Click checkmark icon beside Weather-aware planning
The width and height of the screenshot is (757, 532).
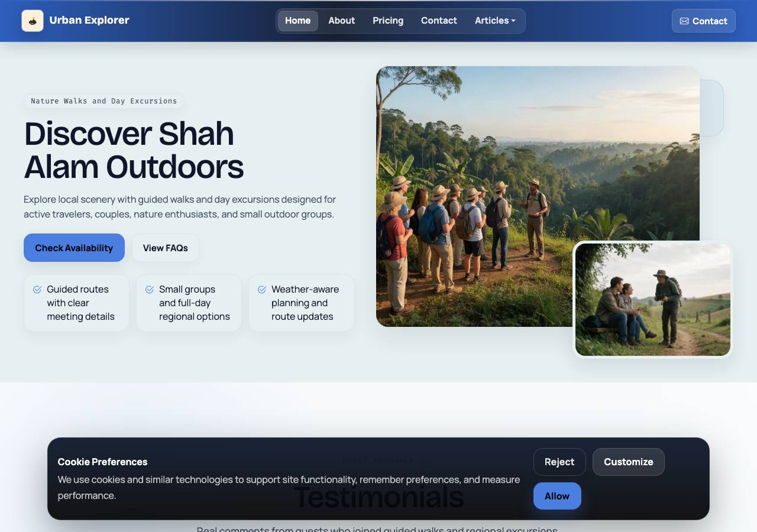(262, 290)
